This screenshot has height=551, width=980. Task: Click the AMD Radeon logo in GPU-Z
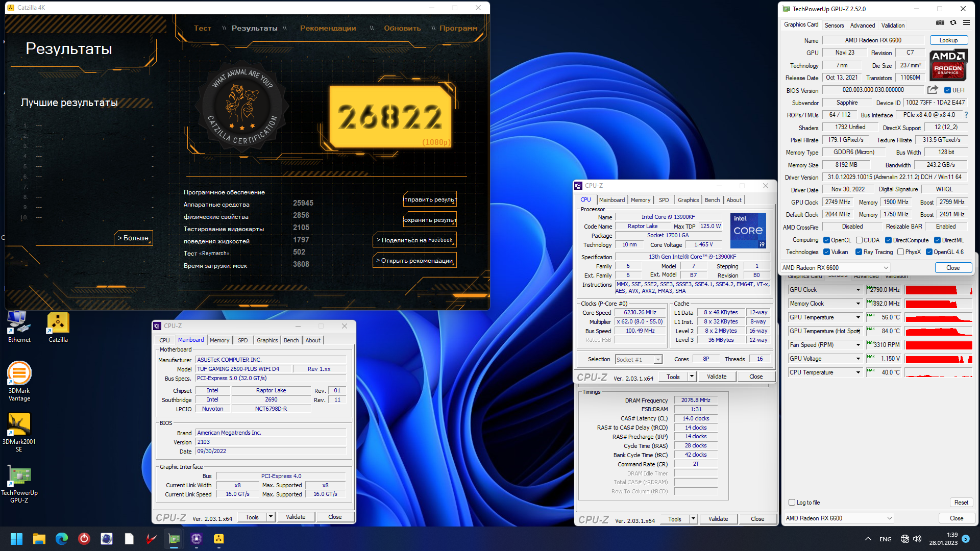point(948,64)
